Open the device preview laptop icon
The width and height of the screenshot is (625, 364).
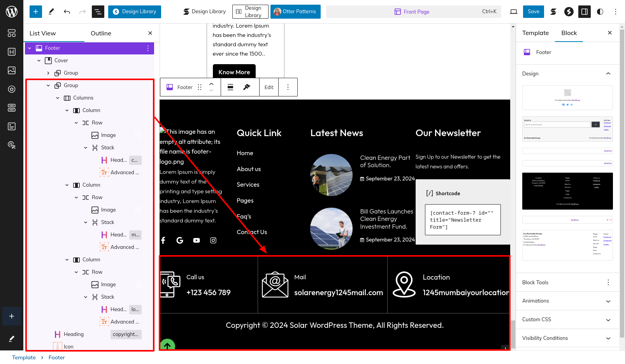[x=514, y=12]
